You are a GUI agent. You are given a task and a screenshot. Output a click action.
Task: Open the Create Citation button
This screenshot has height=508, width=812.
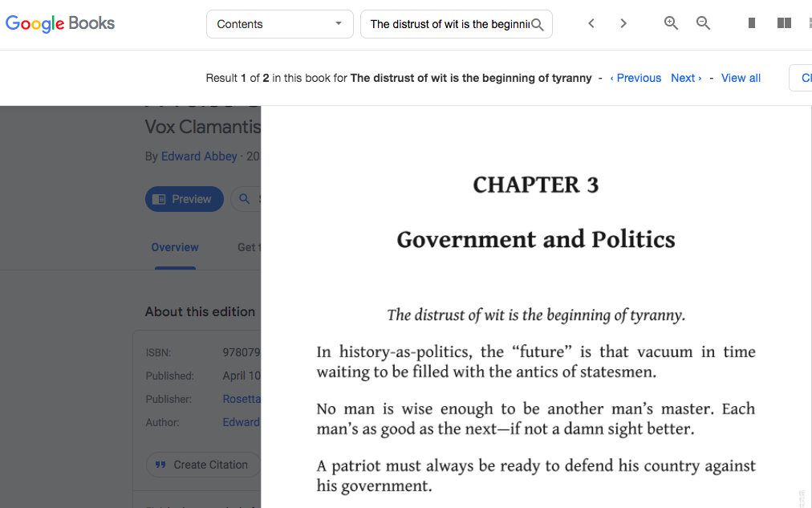(x=203, y=465)
